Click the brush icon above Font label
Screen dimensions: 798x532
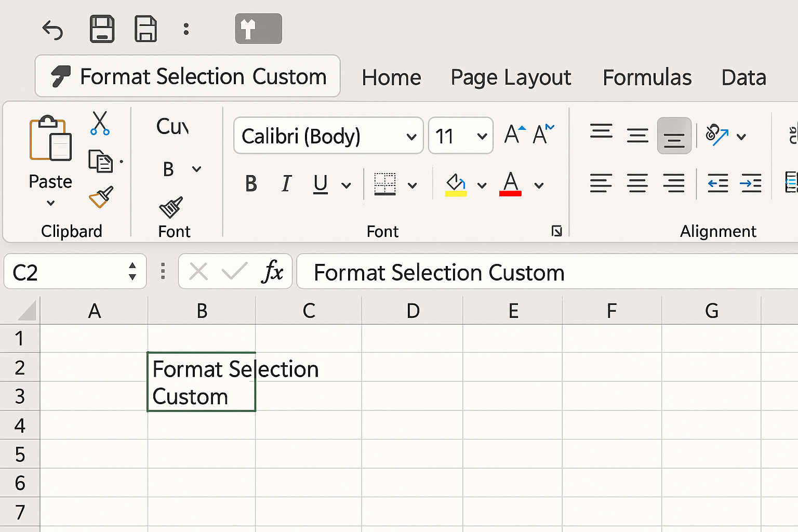(171, 207)
